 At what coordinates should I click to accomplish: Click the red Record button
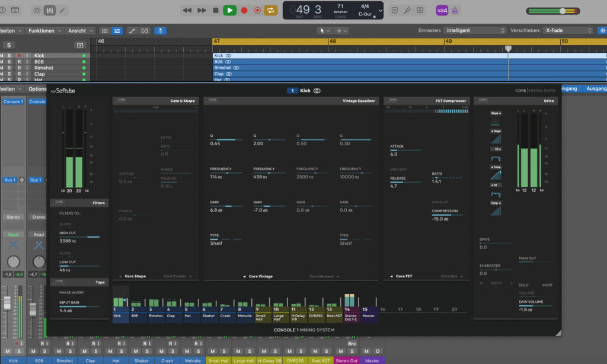(x=244, y=11)
